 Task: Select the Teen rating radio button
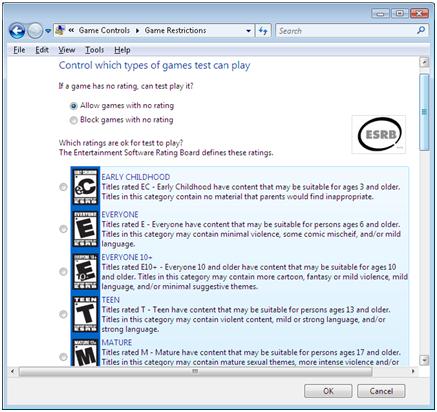[63, 314]
